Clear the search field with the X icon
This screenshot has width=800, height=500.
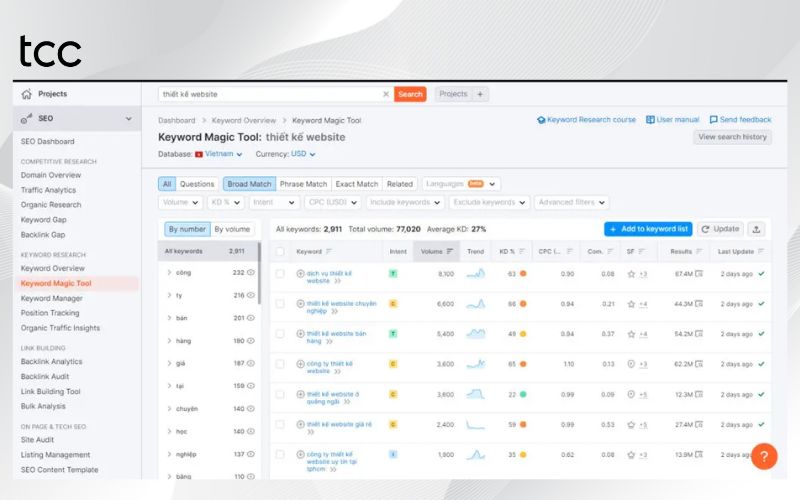tap(386, 94)
